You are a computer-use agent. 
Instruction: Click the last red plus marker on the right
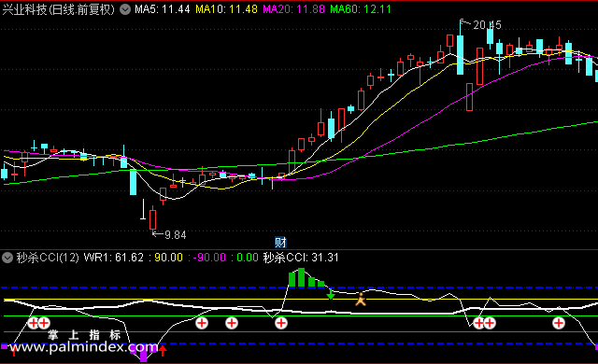(559, 323)
